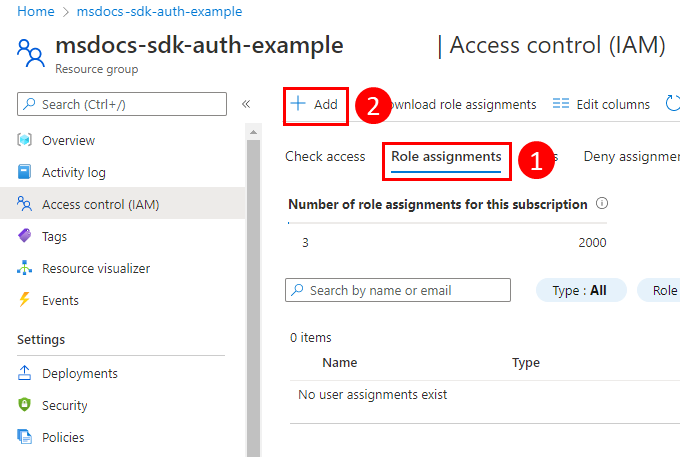Click the Add button

(315, 104)
